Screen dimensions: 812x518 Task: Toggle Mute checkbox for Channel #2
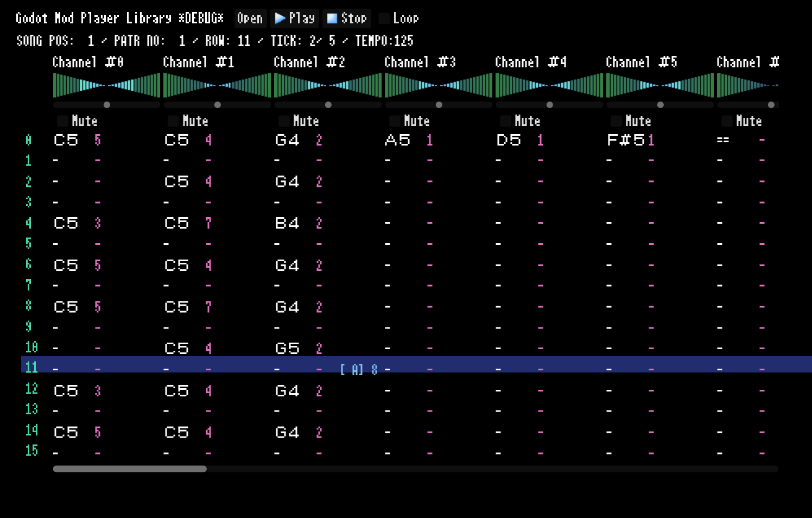pos(284,121)
